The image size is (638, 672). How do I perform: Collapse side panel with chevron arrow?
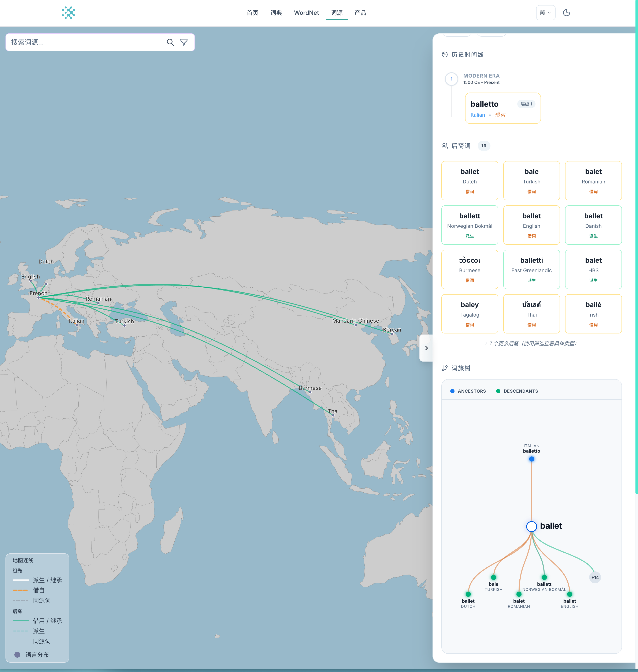(426, 348)
